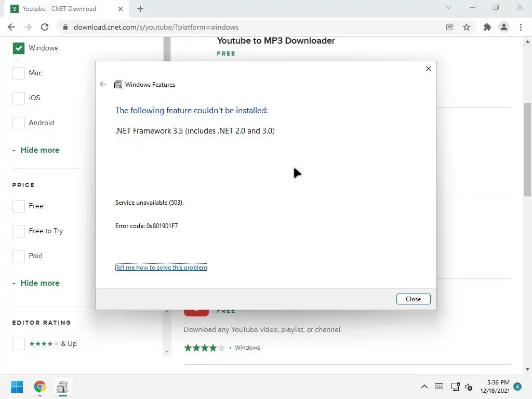The height and width of the screenshot is (399, 532).
Task: Check the Paid price checkbox
Action: (19, 256)
